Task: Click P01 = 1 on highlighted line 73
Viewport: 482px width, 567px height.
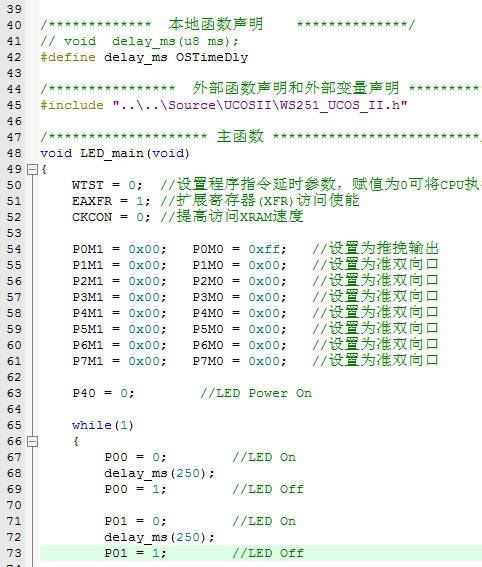Action: click(136, 553)
